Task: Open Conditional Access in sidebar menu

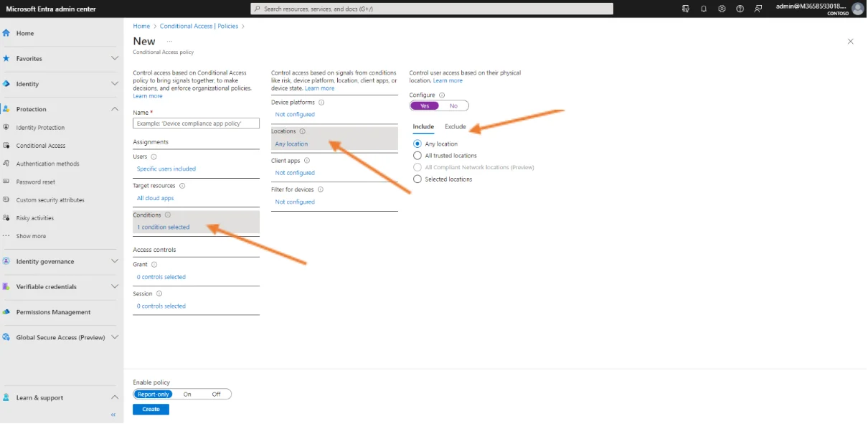Action: coord(41,146)
